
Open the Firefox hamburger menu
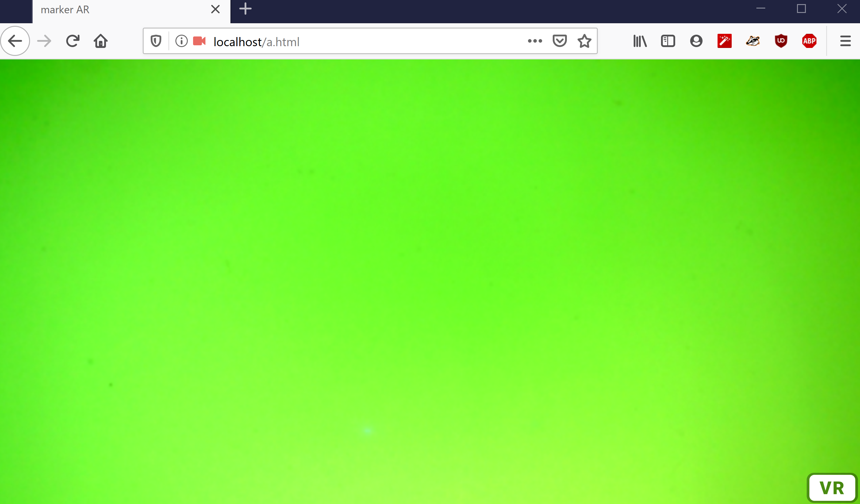[x=845, y=41]
